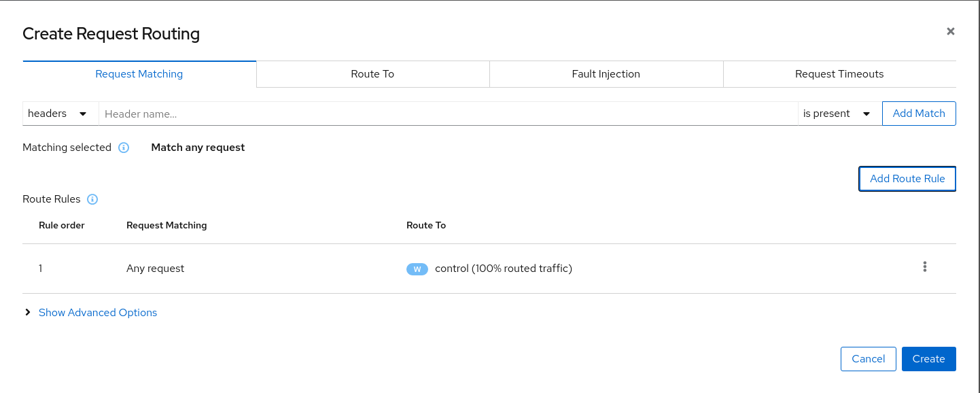Image resolution: width=980 pixels, height=393 pixels.
Task: Close the Create Request Routing dialog
Action: [950, 31]
